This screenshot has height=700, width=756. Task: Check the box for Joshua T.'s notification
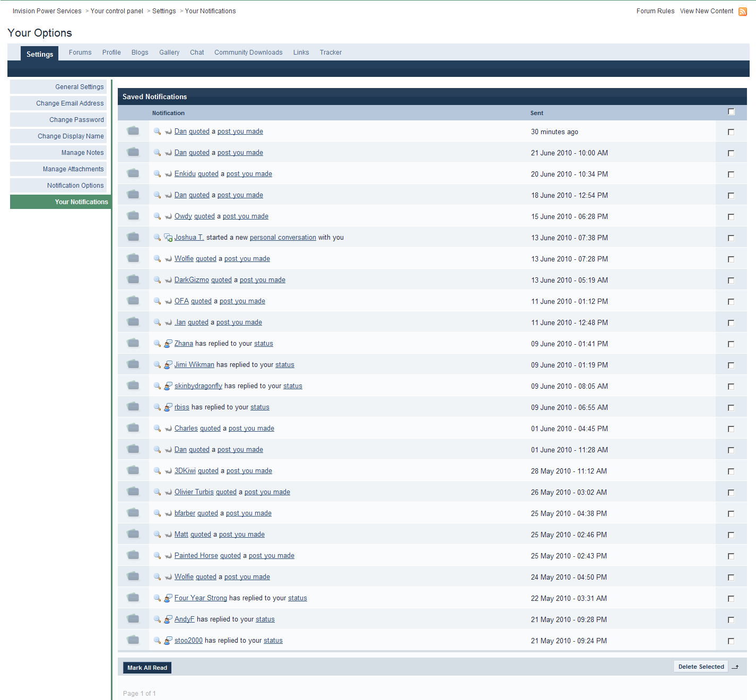[x=731, y=238]
